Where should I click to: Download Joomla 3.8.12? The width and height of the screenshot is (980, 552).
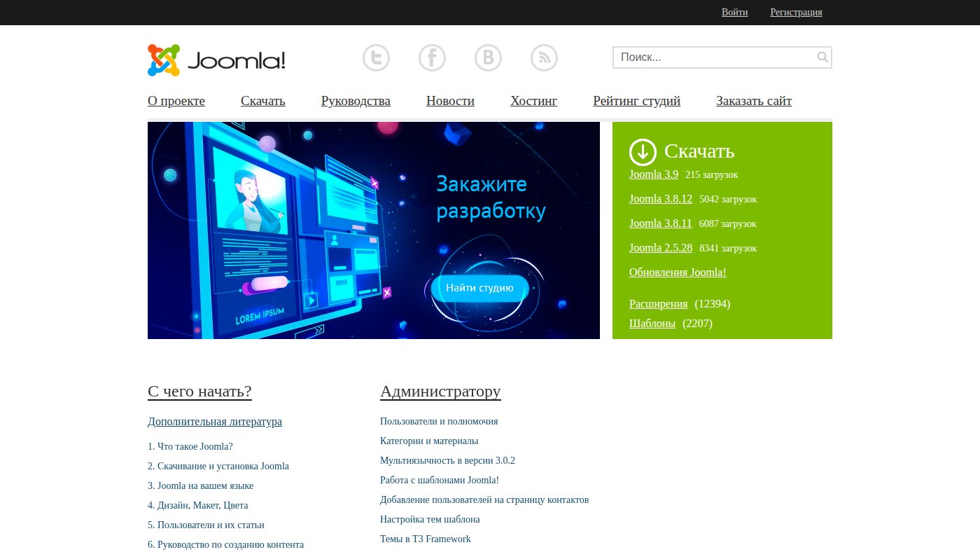click(661, 199)
